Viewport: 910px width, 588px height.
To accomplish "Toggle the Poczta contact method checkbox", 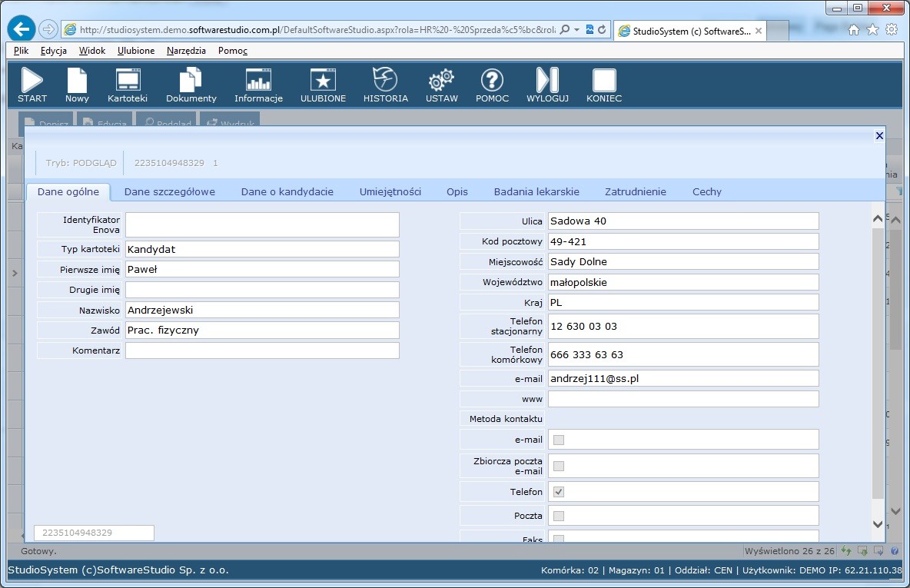I will pyautogui.click(x=558, y=516).
